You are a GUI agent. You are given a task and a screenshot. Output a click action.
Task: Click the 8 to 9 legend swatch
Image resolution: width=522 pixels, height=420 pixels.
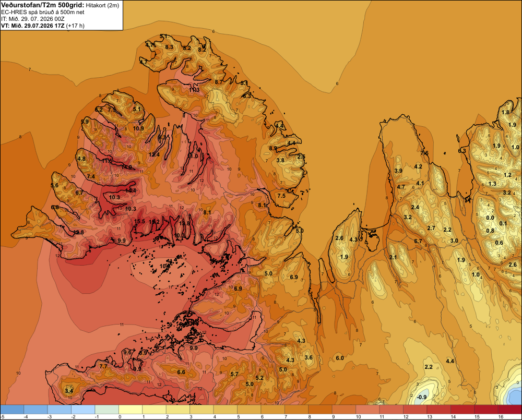(x=321, y=409)
